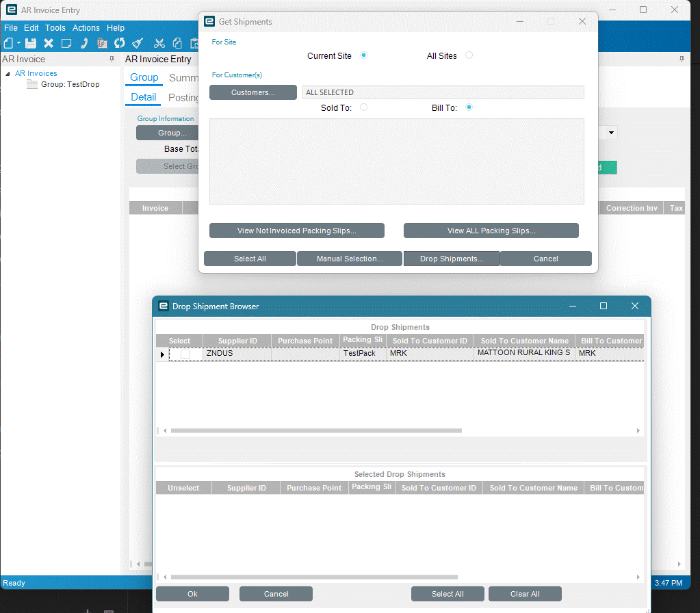Image resolution: width=700 pixels, height=613 pixels.
Task: Click Ok in Drop Shipment Browser
Action: coord(192,595)
